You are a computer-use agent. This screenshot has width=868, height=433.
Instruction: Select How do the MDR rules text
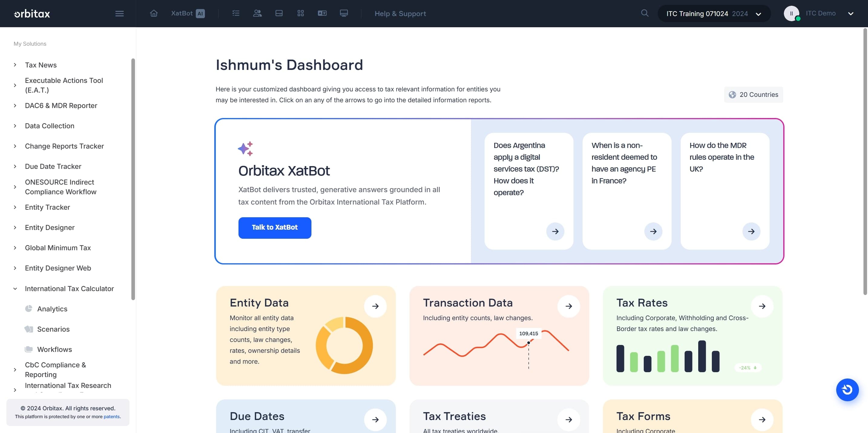tap(722, 157)
